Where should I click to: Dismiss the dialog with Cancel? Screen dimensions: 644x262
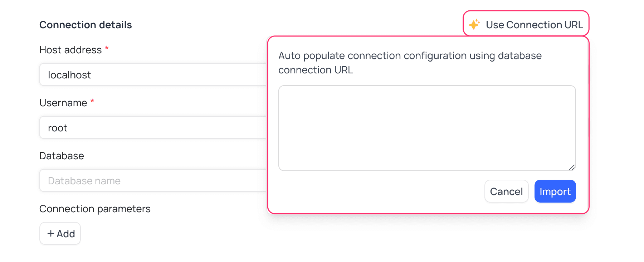(506, 191)
